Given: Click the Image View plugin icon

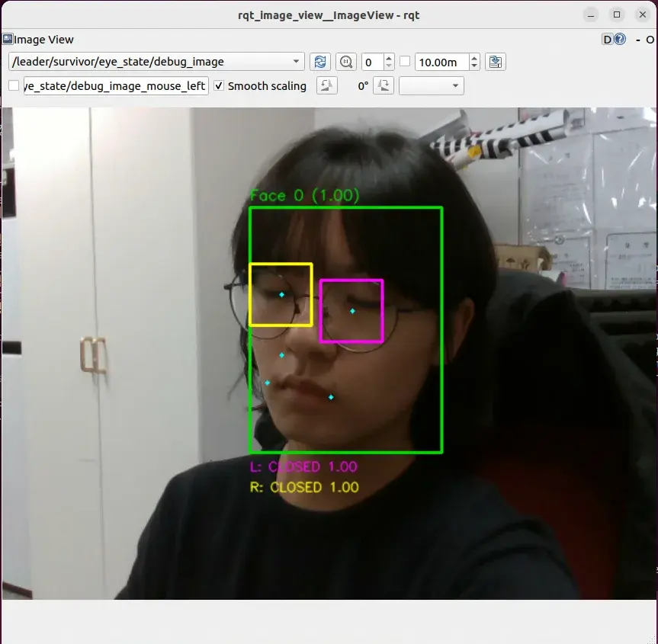Looking at the screenshot, I should 8,40.
